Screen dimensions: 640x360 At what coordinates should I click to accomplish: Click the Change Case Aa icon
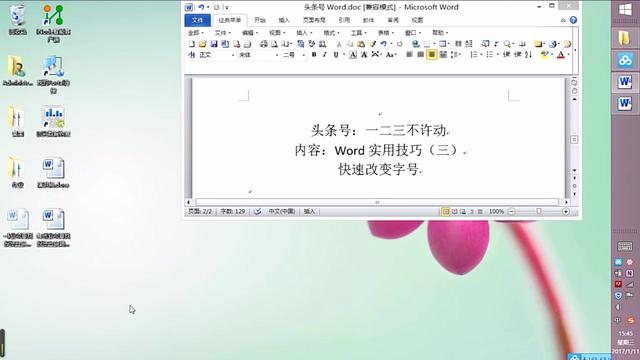(x=390, y=55)
